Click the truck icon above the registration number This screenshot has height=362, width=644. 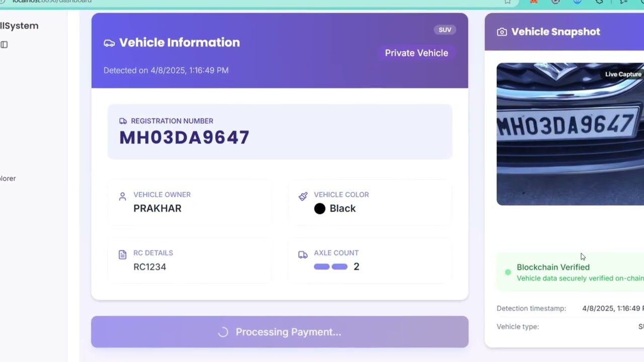123,121
